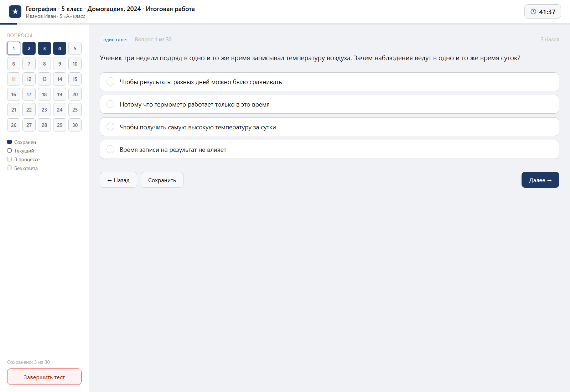The height and width of the screenshot is (392, 570).
Task: Finish the test via Завершить тест
Action: (44, 377)
